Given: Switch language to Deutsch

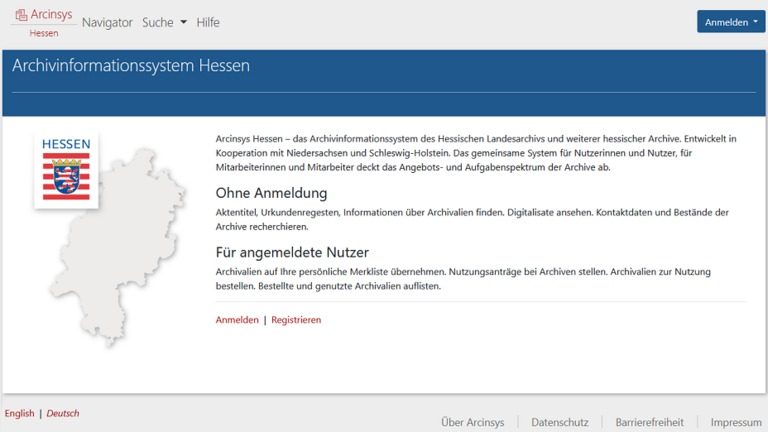Looking at the screenshot, I should tap(63, 413).
